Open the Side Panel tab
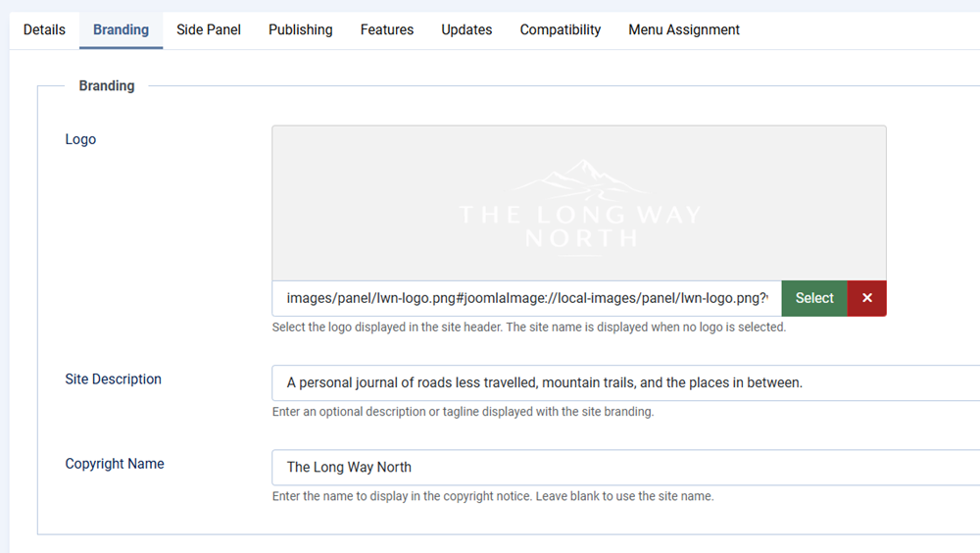Image resolution: width=980 pixels, height=553 pixels. tap(209, 30)
